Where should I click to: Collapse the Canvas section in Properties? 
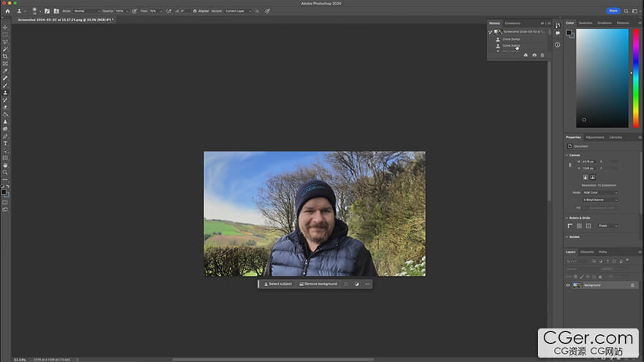(x=567, y=155)
